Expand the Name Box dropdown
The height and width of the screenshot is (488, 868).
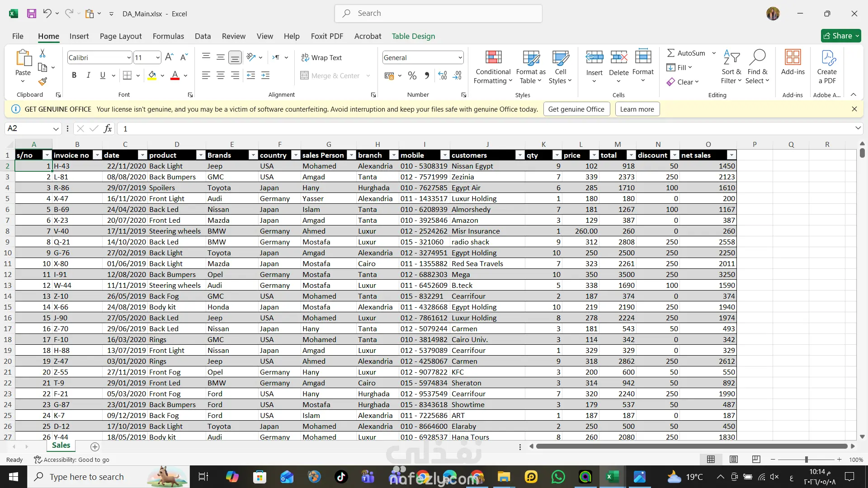pos(56,129)
